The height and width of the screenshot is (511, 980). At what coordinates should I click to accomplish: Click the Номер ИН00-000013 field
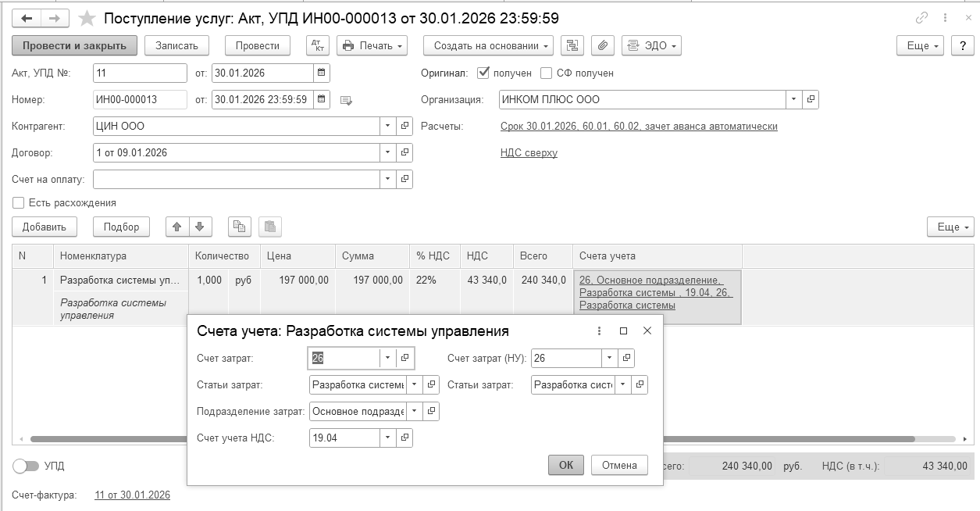click(140, 99)
